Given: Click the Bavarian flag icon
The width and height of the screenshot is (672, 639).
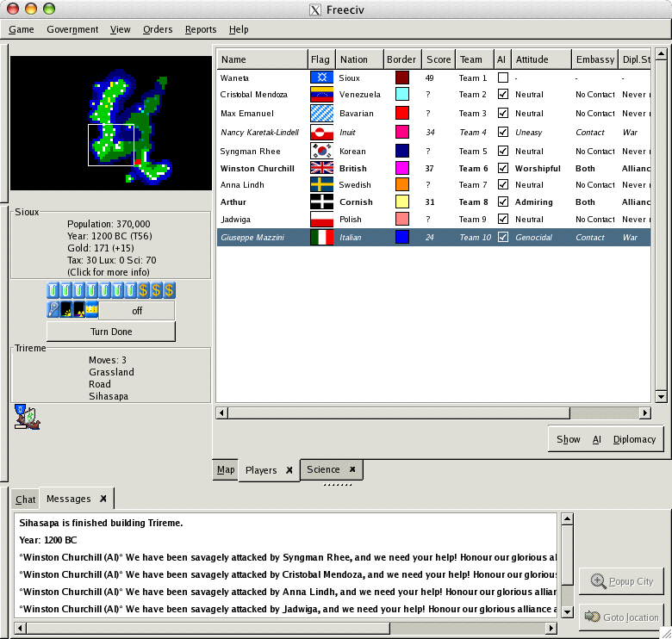Looking at the screenshot, I should click(322, 113).
